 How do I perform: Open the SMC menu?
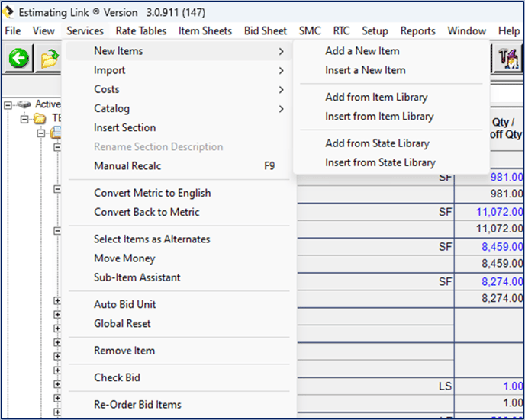[310, 30]
